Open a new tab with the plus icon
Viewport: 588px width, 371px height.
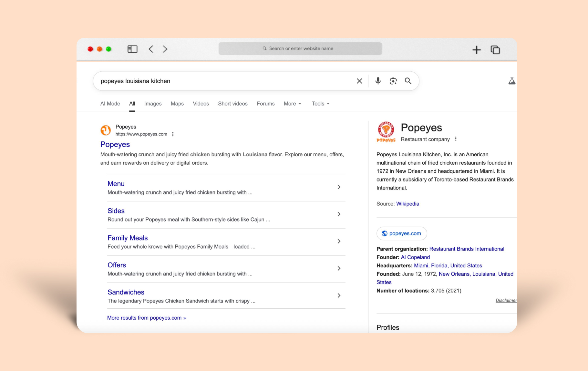click(476, 50)
